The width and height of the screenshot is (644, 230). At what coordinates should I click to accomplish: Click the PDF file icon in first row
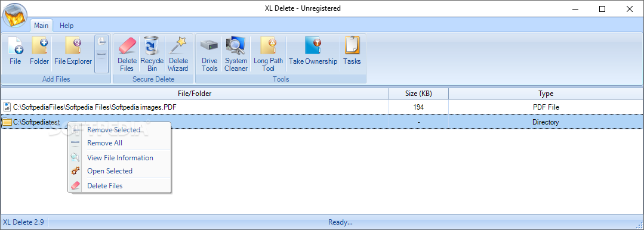pyautogui.click(x=7, y=107)
